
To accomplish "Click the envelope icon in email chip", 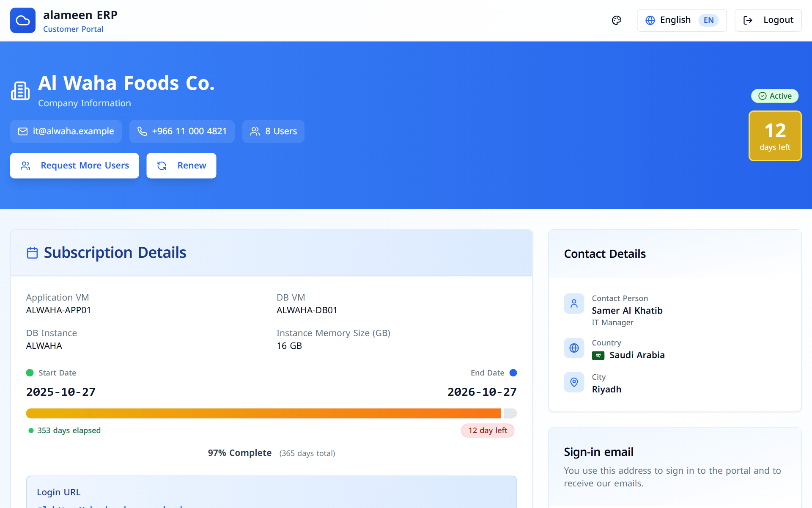I will click(23, 132).
